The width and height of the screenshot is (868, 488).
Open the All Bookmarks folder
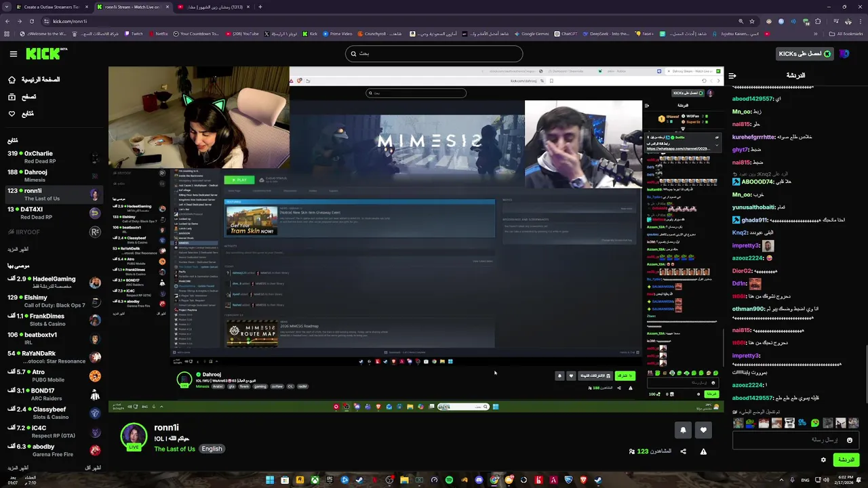point(846,34)
